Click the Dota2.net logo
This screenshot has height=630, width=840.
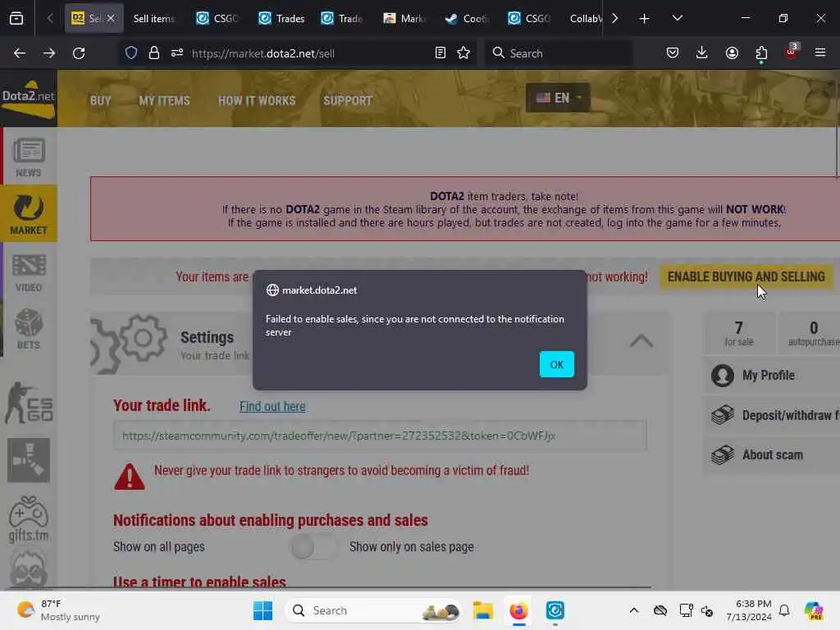click(29, 98)
